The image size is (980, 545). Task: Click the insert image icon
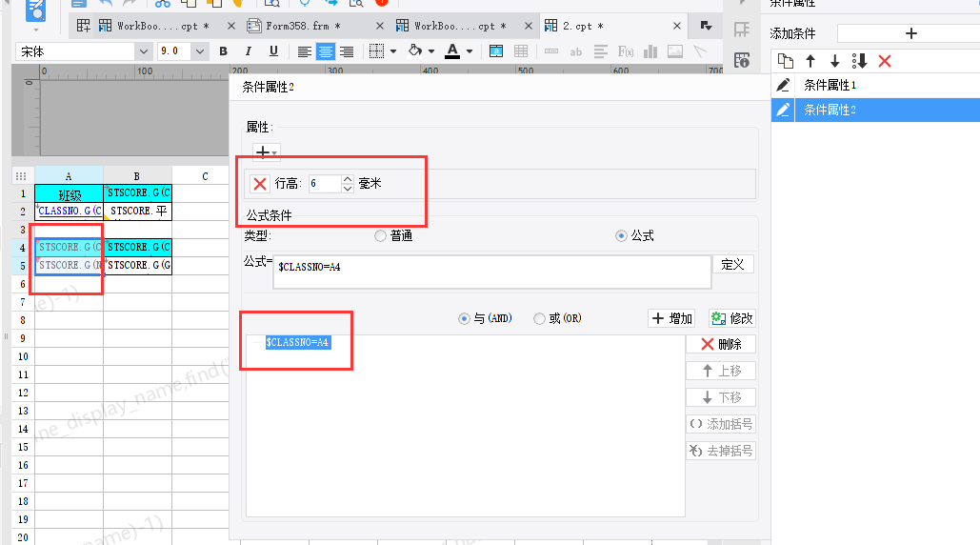click(x=675, y=51)
